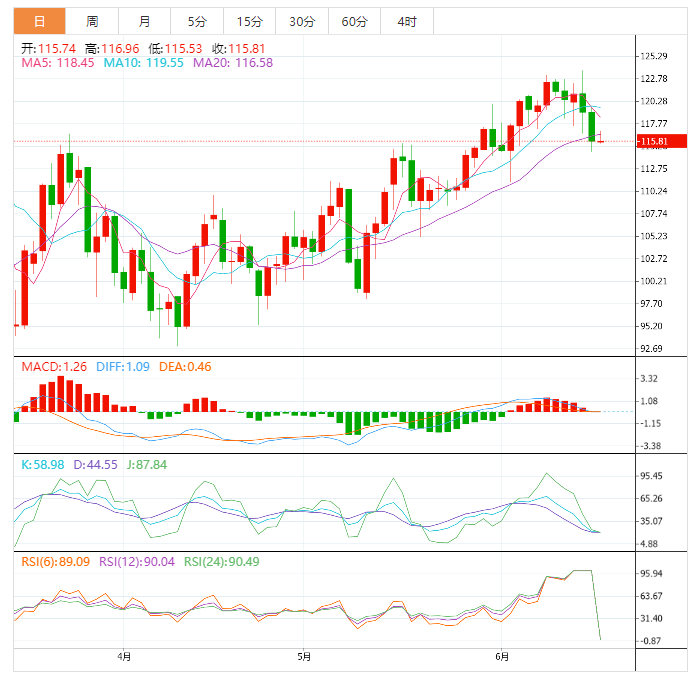This screenshot has height=675, width=689.
Task: Click the 63.67 RSI axis value
Action: [x=651, y=596]
